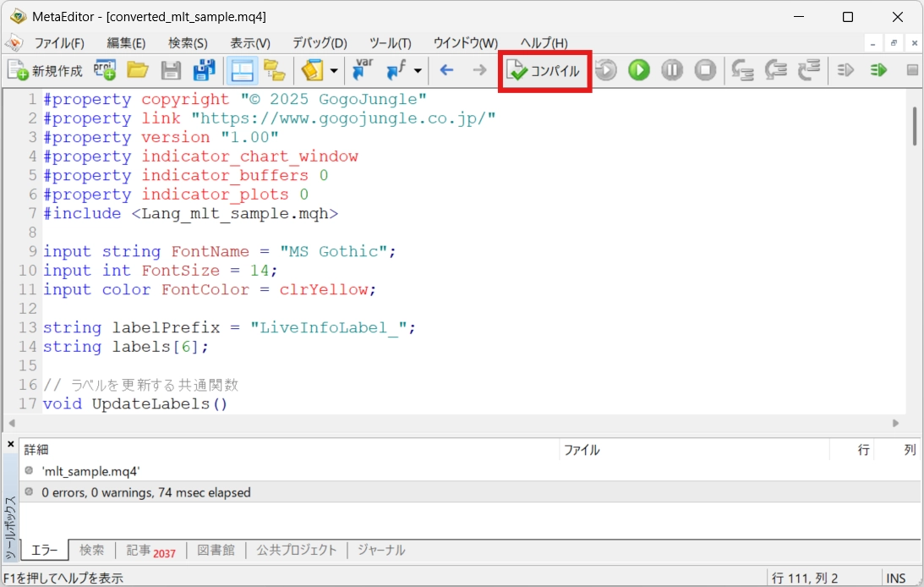This screenshot has height=587, width=924.
Task: Create a new project via toolbar icon
Action: pos(105,70)
